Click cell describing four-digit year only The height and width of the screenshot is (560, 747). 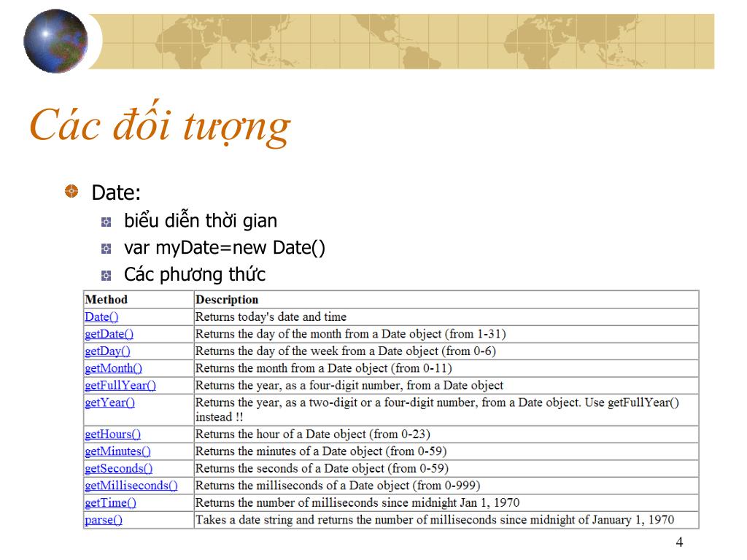446,386
